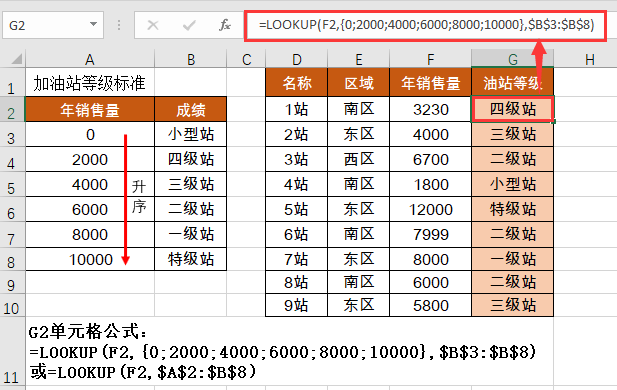Viewport: 617px width, 390px height.
Task: Click the 特级站 cell in column G
Action: pyautogui.click(x=512, y=209)
